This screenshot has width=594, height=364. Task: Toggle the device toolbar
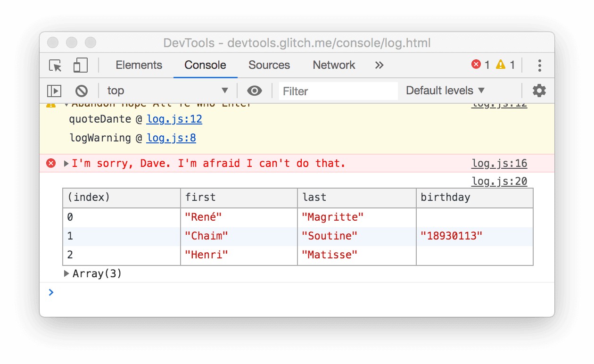coord(80,65)
